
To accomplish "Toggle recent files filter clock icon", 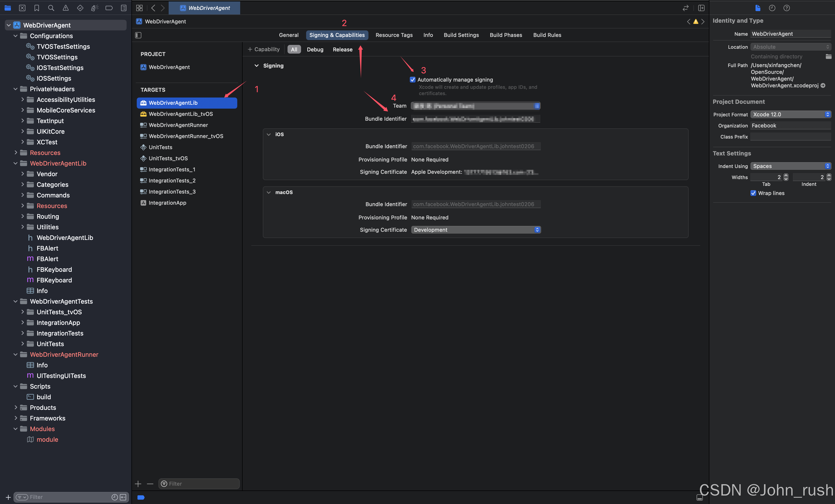I will 115,497.
